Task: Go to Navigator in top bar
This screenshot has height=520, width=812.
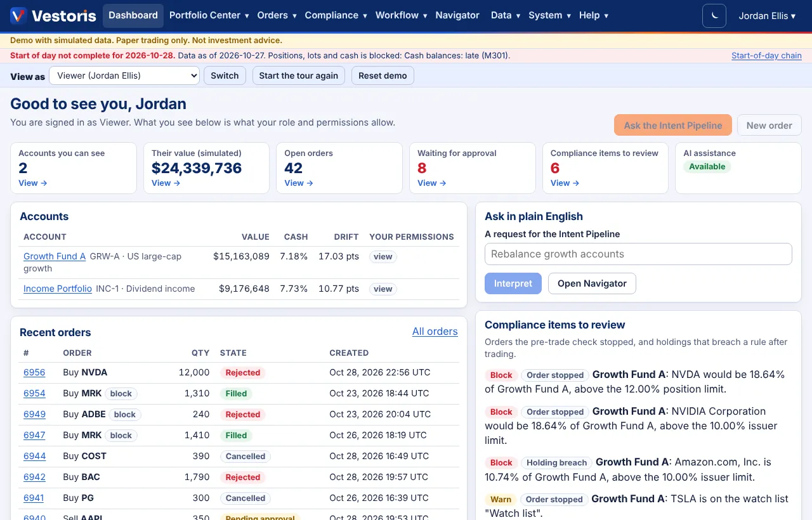Action: tap(457, 15)
